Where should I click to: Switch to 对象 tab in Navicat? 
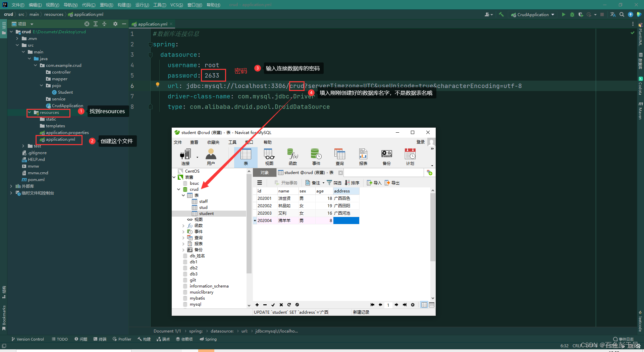point(265,173)
